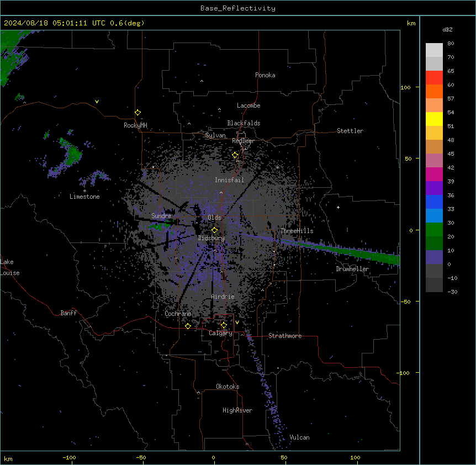Select the purple 36-39 dBZ legend swatch
Screen dimensions: 476x465
434,188
